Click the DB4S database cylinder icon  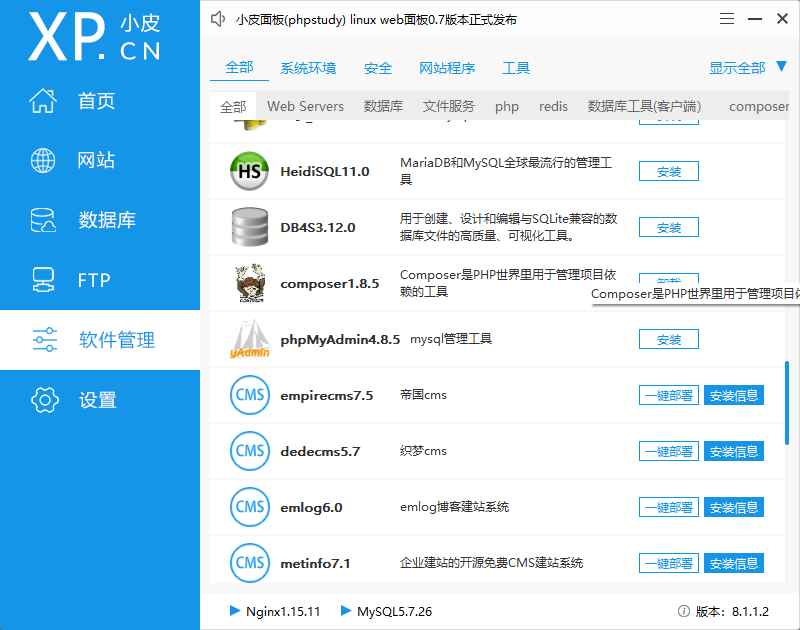249,226
